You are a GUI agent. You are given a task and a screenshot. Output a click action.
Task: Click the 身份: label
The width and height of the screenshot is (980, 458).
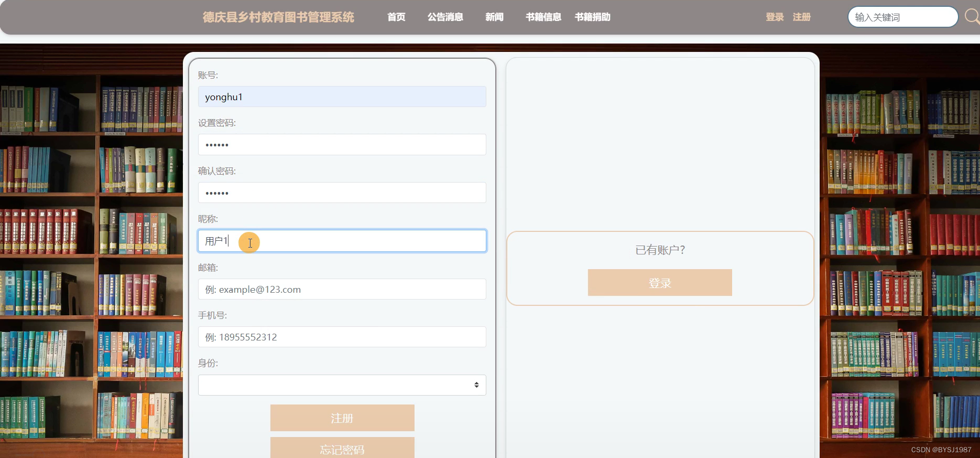click(208, 363)
